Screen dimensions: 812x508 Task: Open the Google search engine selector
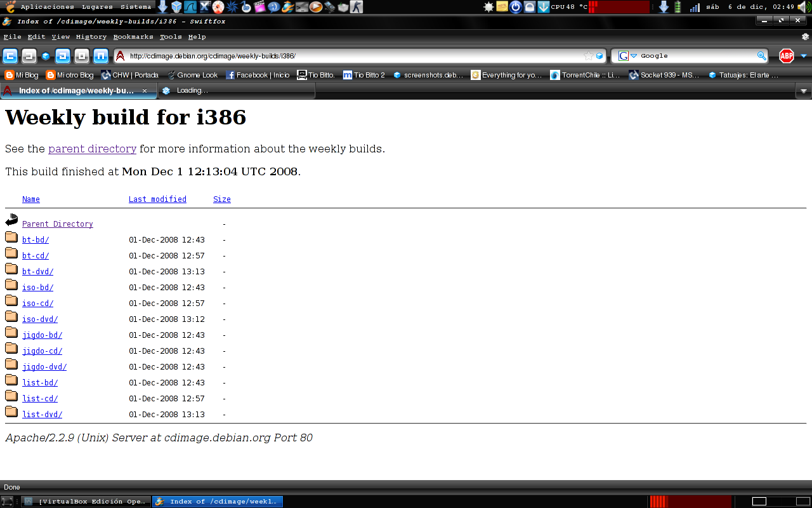627,56
